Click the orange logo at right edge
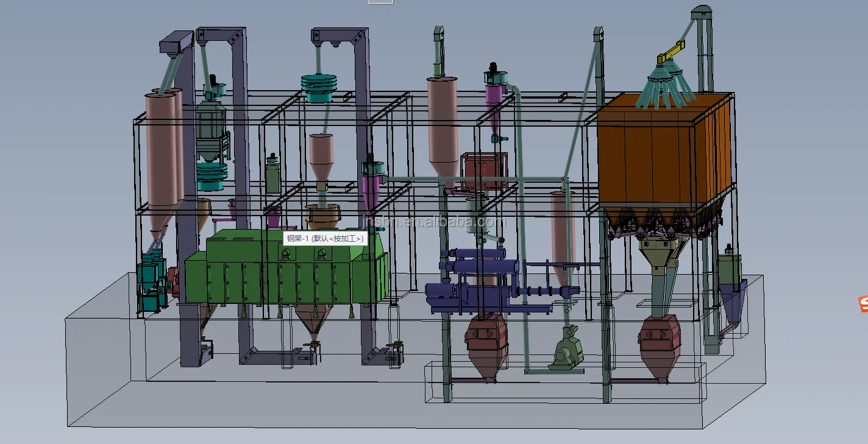The image size is (868, 444). (x=863, y=301)
